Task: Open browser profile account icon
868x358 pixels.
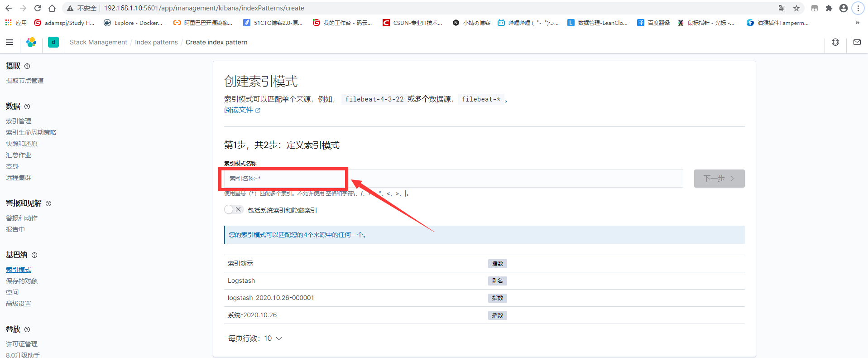Action: [x=844, y=8]
